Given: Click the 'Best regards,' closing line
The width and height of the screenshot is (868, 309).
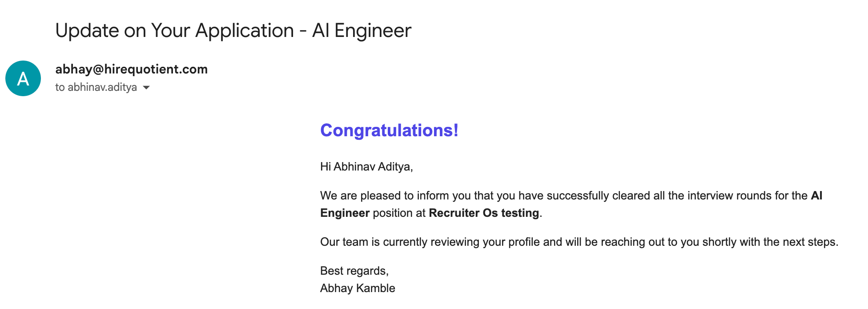Looking at the screenshot, I should point(354,271).
